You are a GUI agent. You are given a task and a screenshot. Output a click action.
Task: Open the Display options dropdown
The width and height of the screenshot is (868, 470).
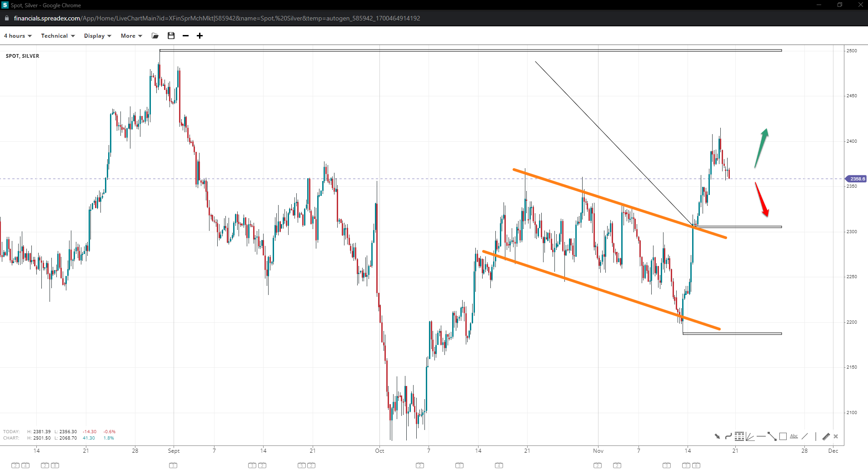point(97,36)
